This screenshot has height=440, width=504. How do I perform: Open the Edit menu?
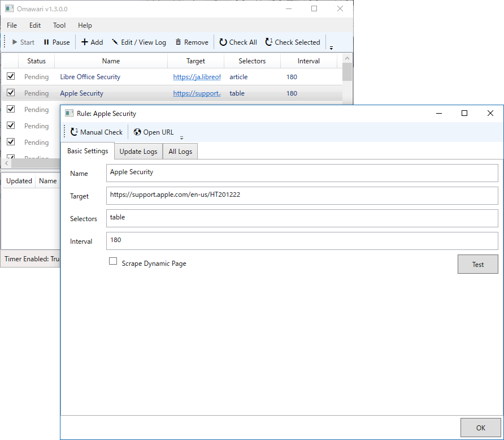(x=35, y=25)
